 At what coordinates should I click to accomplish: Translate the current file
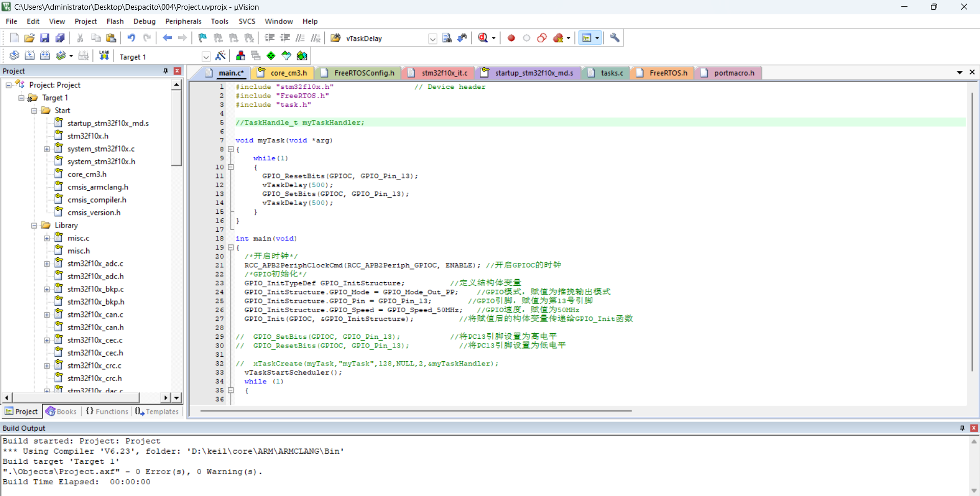coord(14,56)
